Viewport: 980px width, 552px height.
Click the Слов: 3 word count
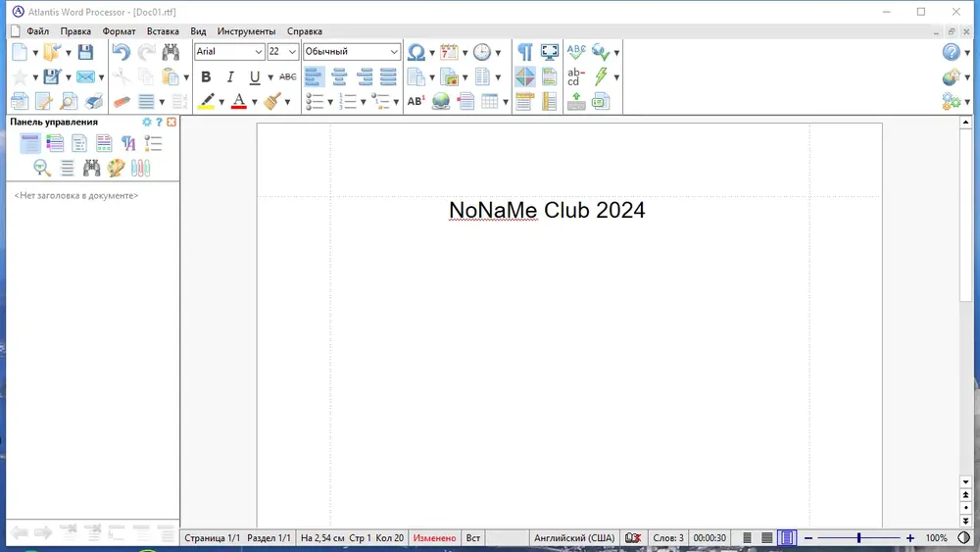click(668, 538)
